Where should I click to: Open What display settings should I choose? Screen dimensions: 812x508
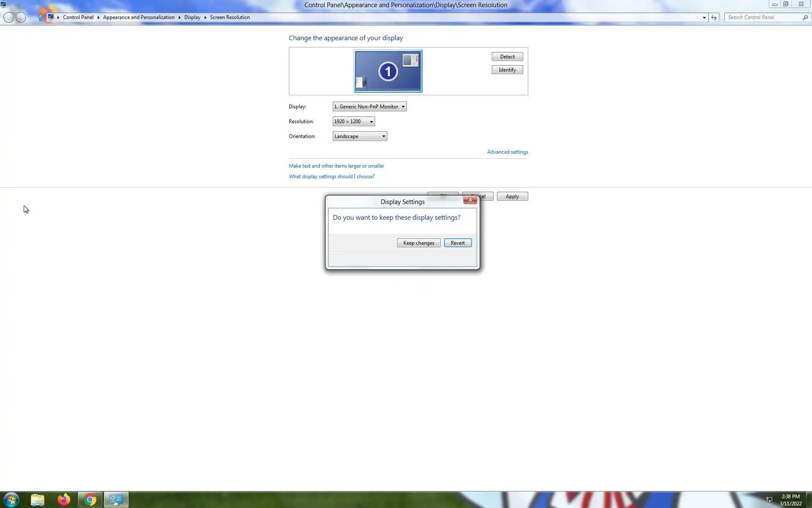click(332, 177)
